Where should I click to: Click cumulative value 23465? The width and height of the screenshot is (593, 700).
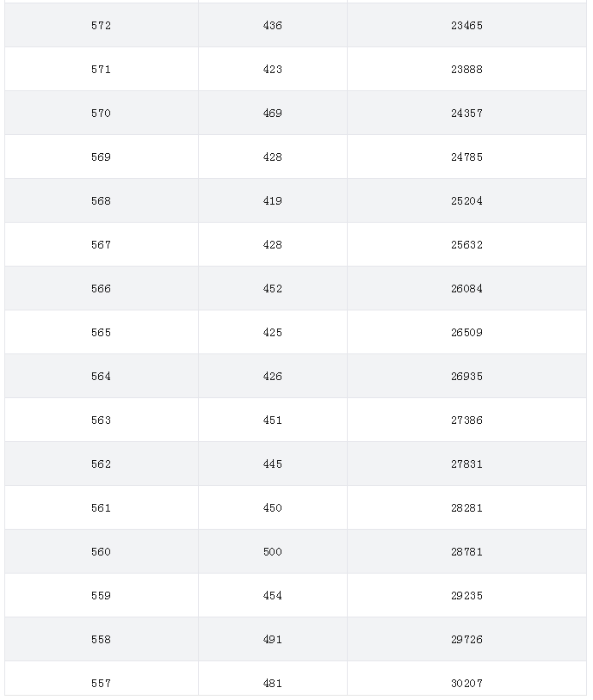[466, 26]
